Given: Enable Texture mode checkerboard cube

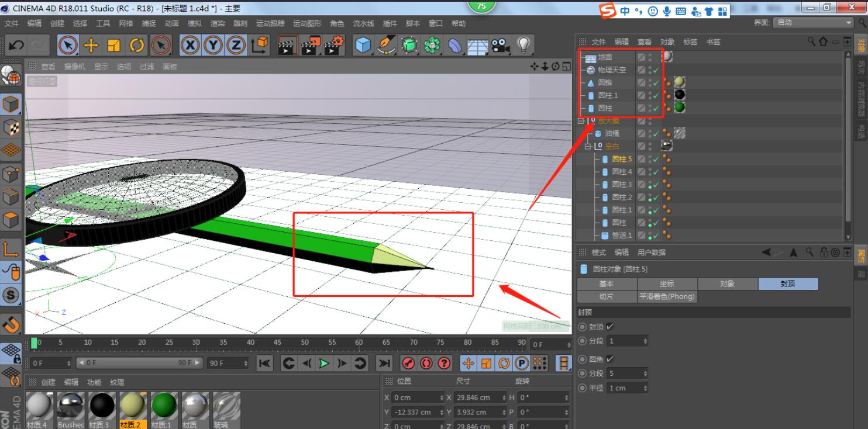Looking at the screenshot, I should coord(12,127).
